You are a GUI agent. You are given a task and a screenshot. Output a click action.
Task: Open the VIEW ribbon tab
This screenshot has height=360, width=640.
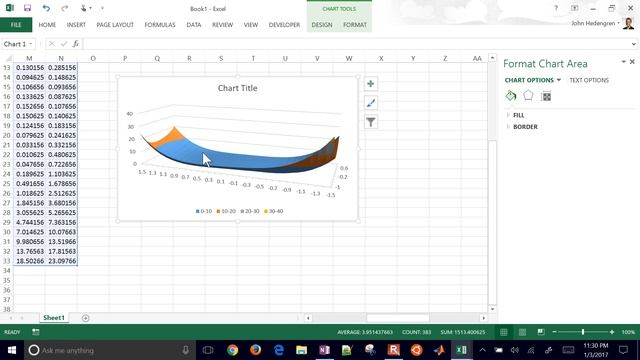click(x=251, y=25)
